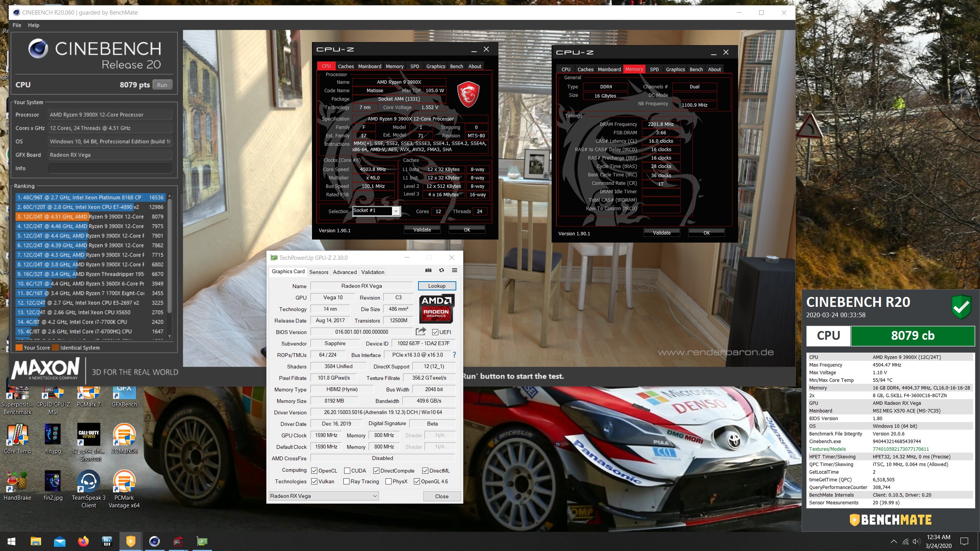Screen dimensions: 980x551
Task: Open Cinebench Help menu
Action: point(33,25)
